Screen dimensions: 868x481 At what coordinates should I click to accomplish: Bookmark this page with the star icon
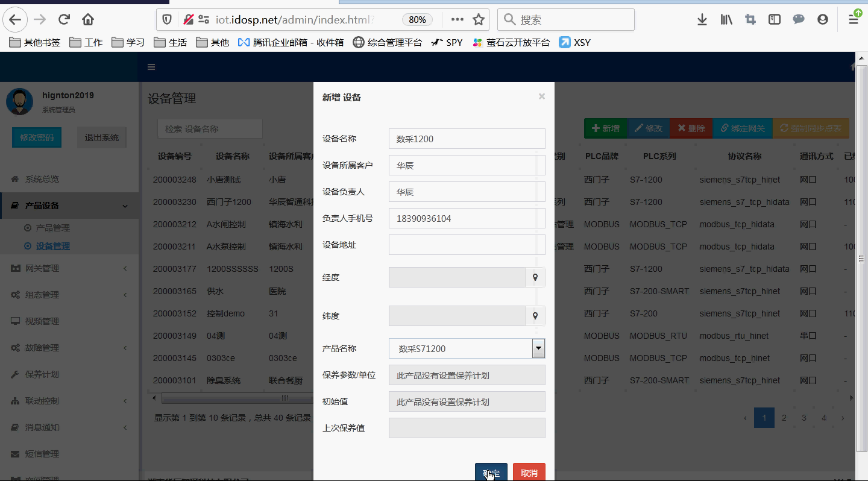pyautogui.click(x=479, y=19)
